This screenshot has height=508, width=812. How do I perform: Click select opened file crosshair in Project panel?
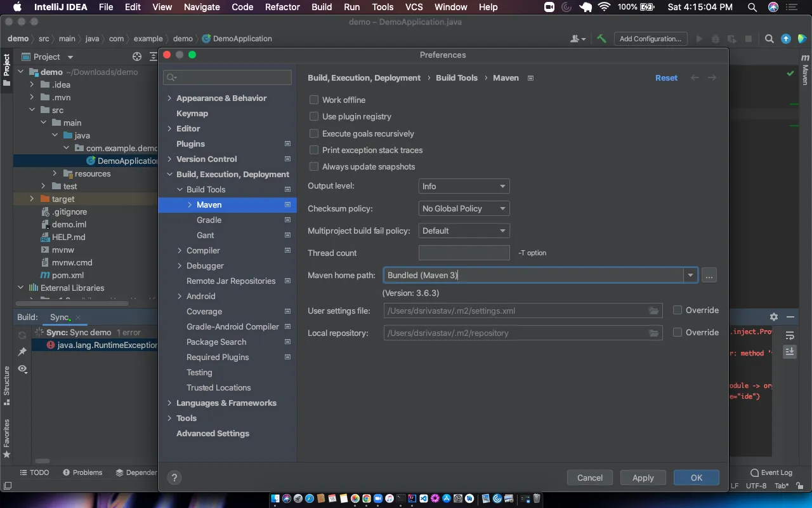tap(137, 57)
